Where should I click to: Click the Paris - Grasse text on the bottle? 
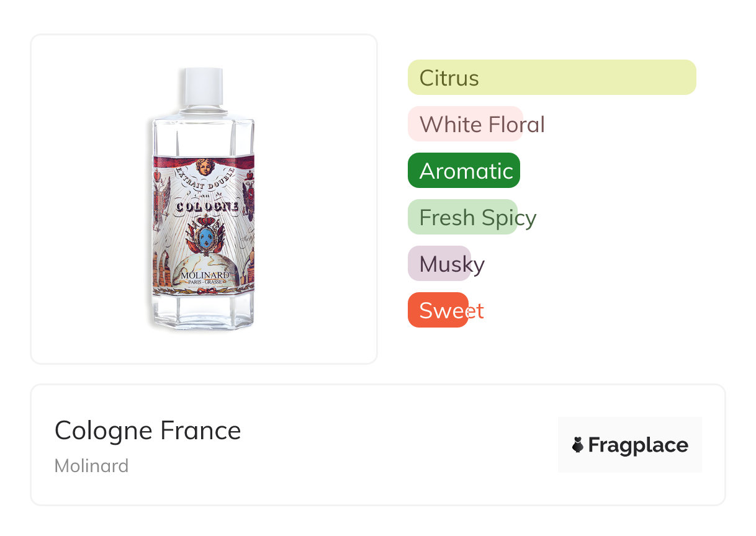(x=205, y=282)
